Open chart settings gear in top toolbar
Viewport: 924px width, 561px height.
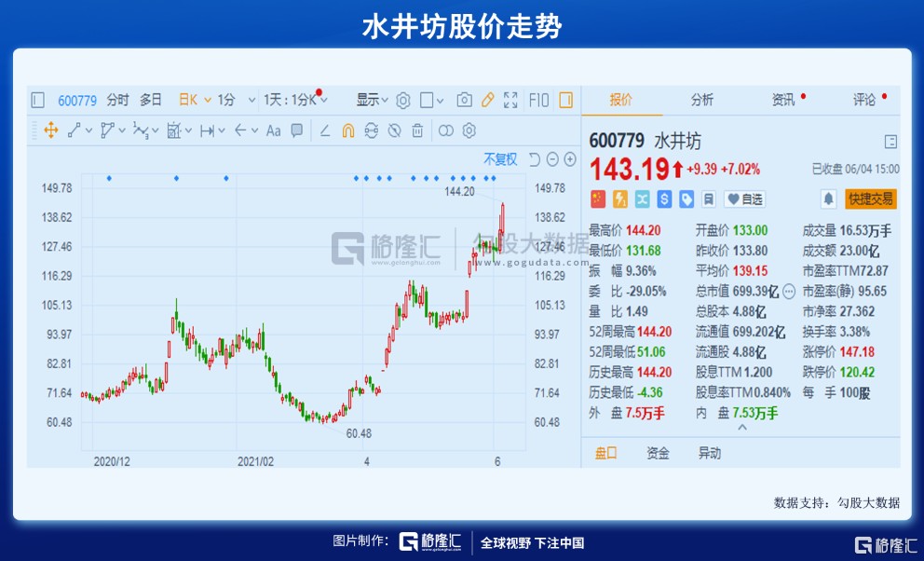tap(403, 101)
